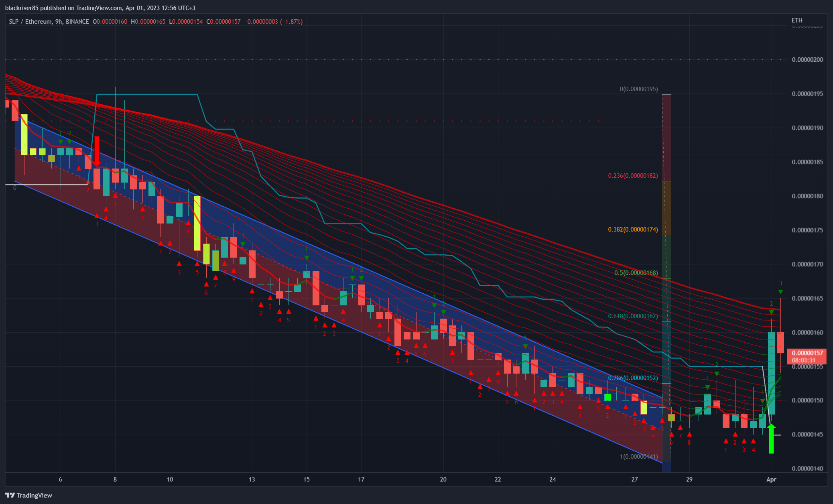This screenshot has height=504, width=833.
Task: Click the Fibonacci label 0.5(0.00000168)
Action: (636, 273)
